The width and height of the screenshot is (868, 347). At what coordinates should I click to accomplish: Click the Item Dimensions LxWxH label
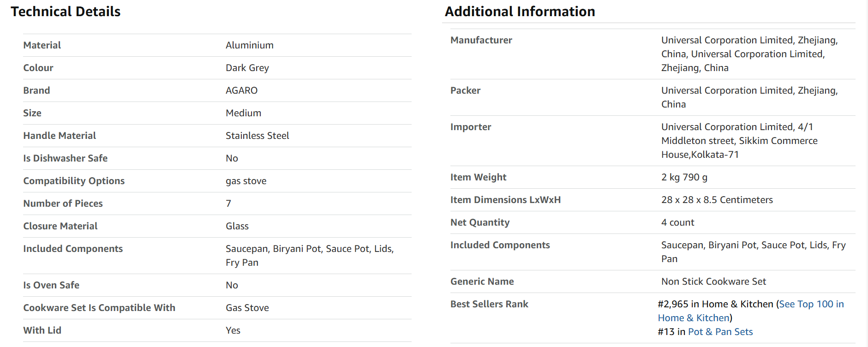506,200
